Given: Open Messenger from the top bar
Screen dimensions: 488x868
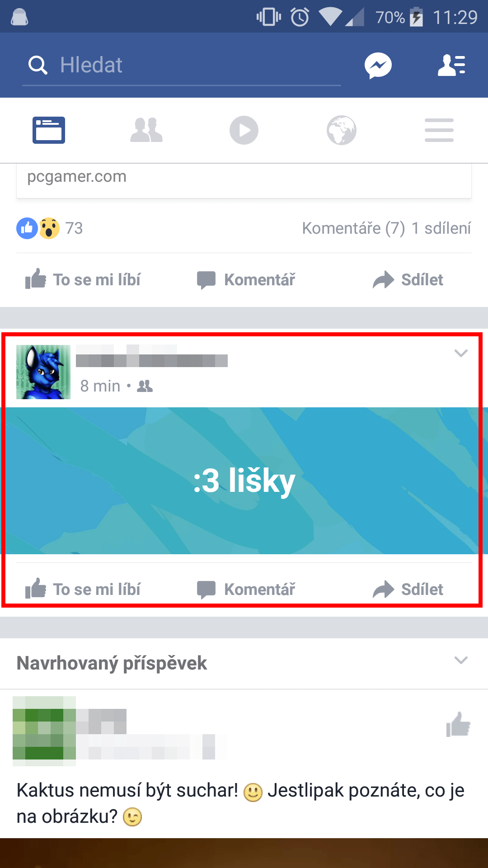Looking at the screenshot, I should click(x=378, y=66).
